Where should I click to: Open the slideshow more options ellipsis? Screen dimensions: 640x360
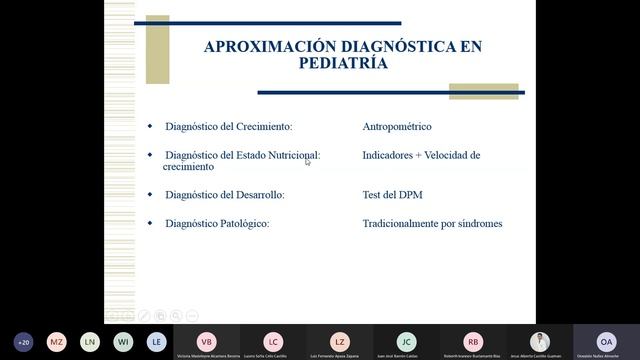pos(192,316)
